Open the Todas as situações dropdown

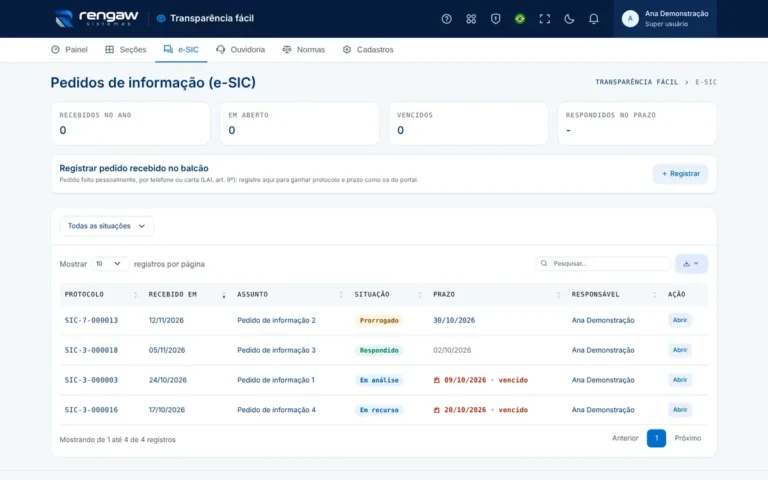click(106, 226)
